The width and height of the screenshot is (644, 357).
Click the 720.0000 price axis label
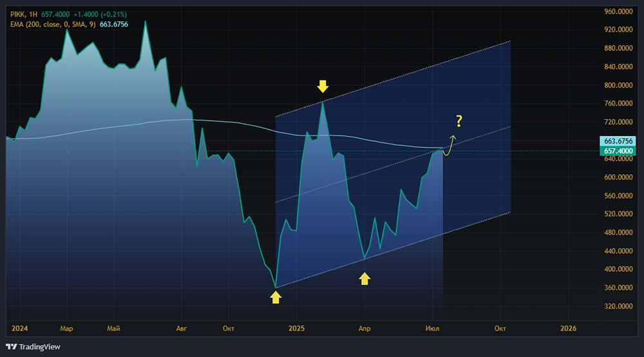[x=618, y=122]
